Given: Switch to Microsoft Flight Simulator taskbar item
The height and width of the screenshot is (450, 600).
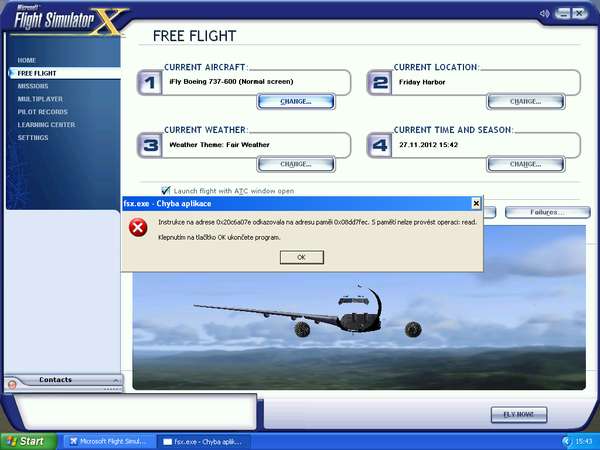Looking at the screenshot, I should (109, 442).
